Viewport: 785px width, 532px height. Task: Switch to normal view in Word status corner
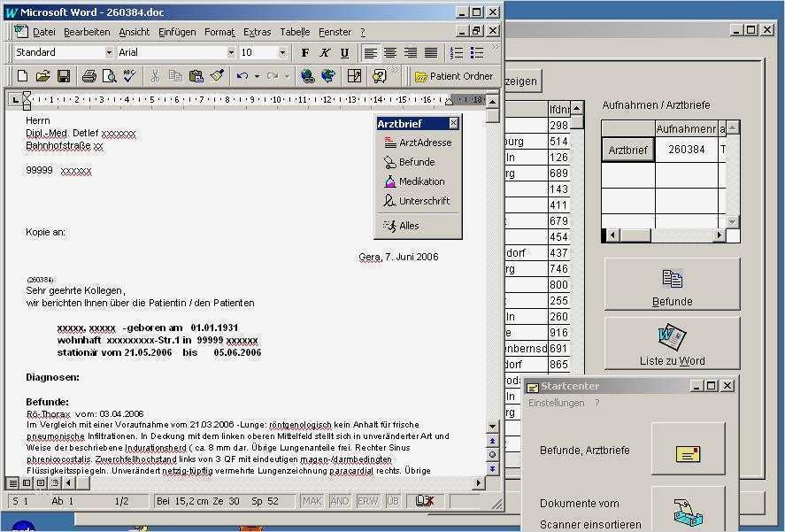(13, 483)
